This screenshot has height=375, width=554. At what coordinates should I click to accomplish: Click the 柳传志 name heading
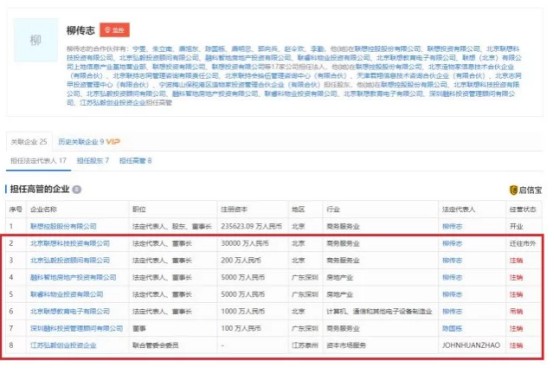(81, 30)
